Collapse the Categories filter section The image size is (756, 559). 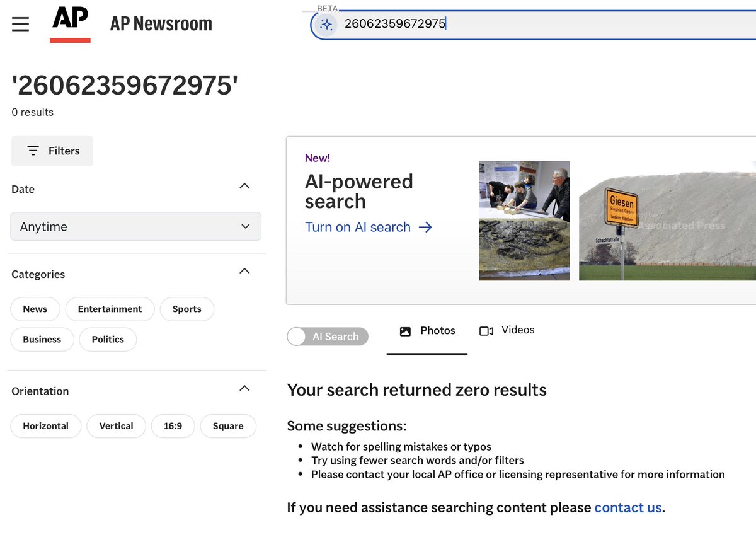[245, 271]
